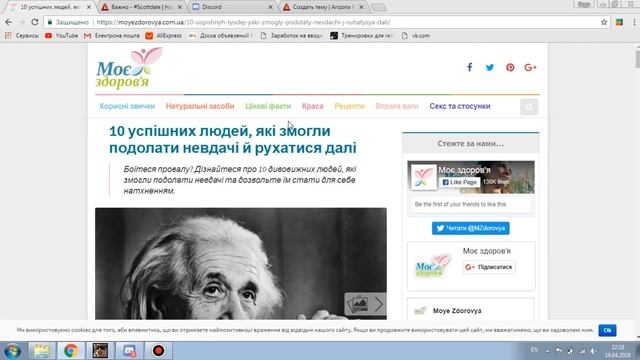Open the Рецепти menu item
This screenshot has height=360, width=640.
point(349,106)
